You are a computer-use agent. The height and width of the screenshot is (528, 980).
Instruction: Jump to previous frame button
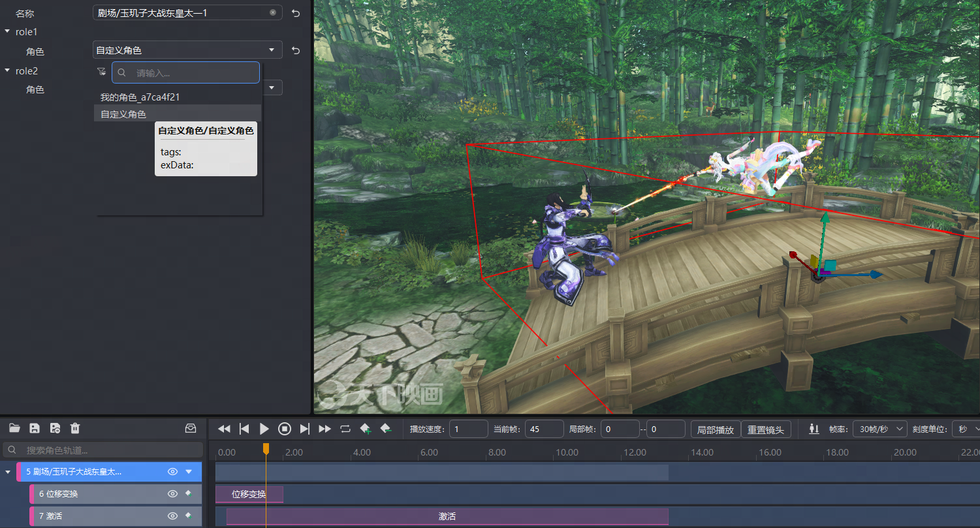(244, 429)
